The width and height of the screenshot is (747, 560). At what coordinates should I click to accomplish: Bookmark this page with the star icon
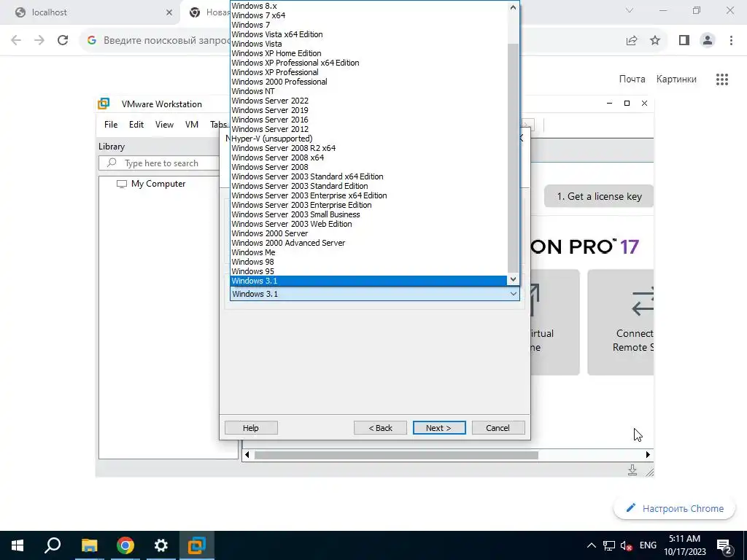655,41
